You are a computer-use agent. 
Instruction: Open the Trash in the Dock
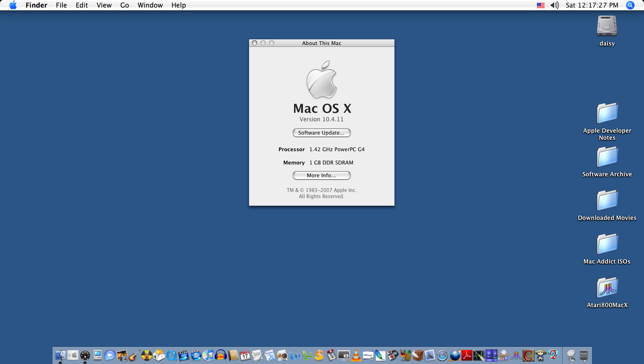[583, 355]
